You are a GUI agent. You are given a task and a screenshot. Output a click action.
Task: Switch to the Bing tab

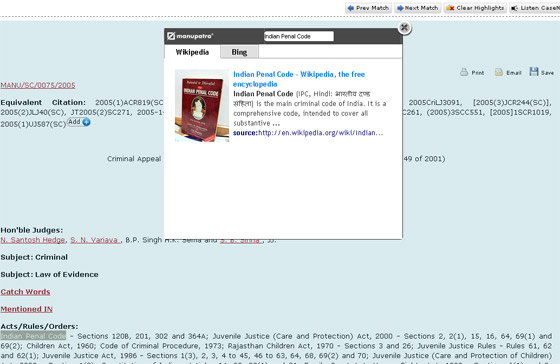239,52
